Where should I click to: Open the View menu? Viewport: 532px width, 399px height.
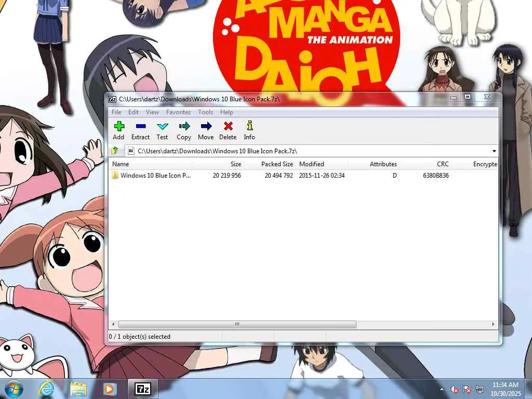click(x=152, y=112)
